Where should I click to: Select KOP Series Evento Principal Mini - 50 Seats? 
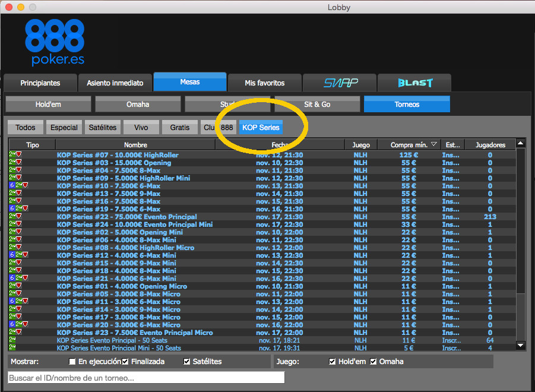tap(119, 348)
